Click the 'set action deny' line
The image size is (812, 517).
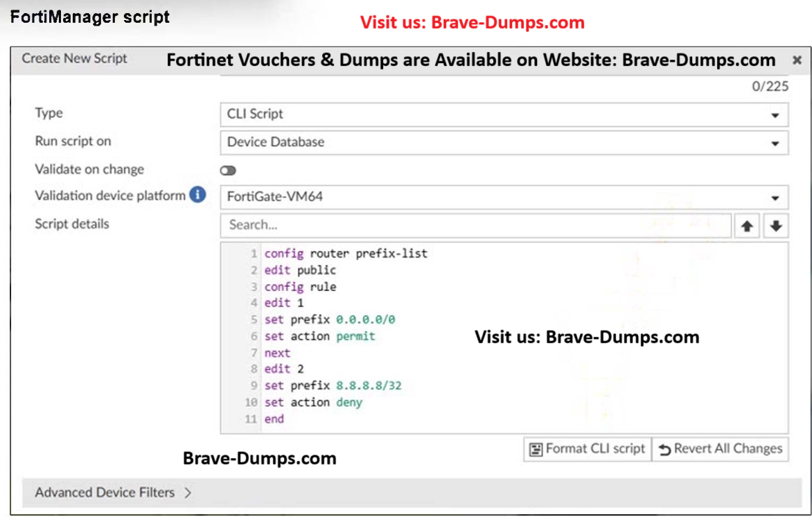(313, 402)
